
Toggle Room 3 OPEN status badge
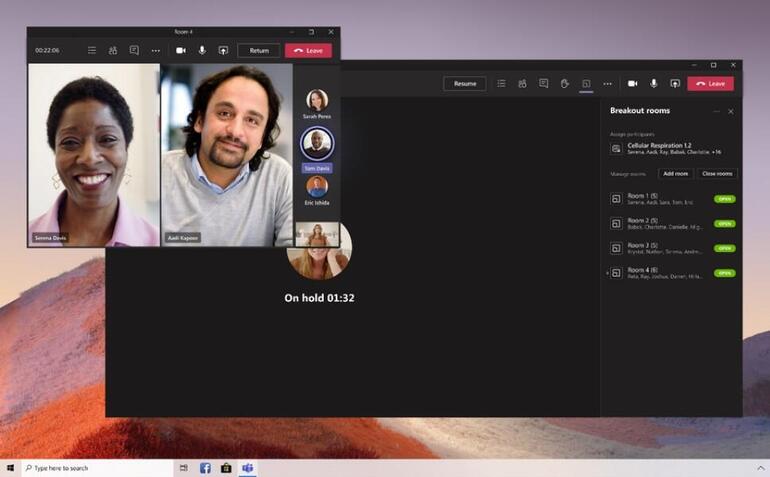pyautogui.click(x=725, y=248)
